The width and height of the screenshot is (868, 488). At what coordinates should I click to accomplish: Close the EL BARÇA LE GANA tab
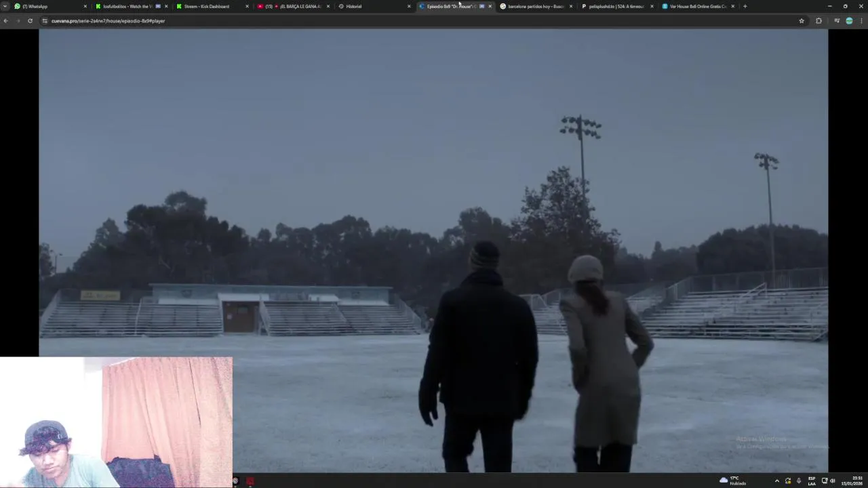(x=328, y=6)
